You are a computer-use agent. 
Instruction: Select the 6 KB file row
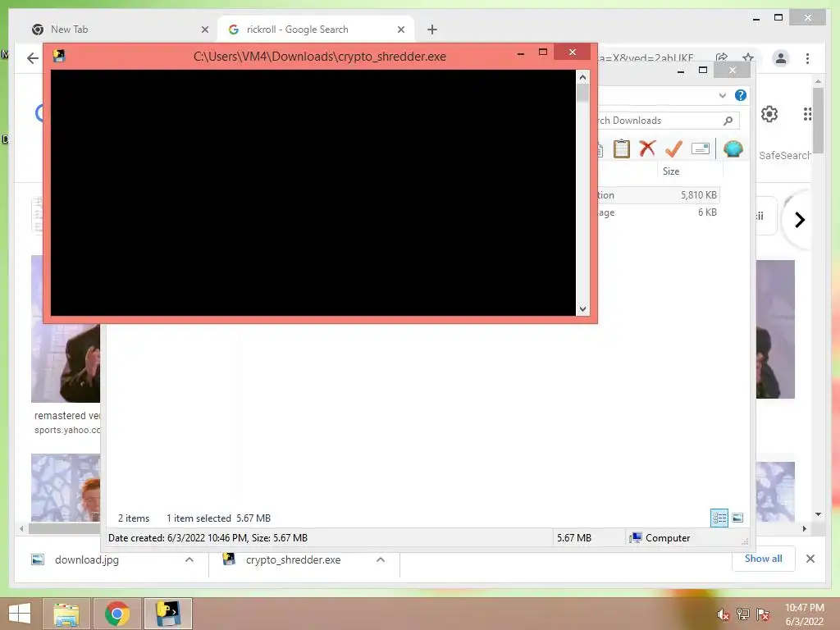tap(659, 212)
